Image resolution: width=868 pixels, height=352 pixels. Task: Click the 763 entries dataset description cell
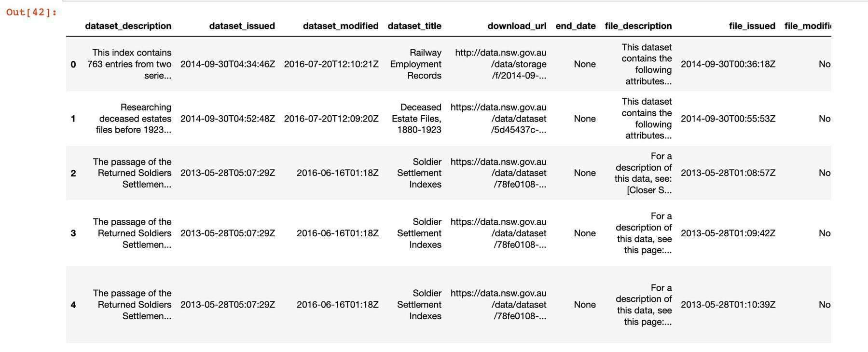coord(129,64)
